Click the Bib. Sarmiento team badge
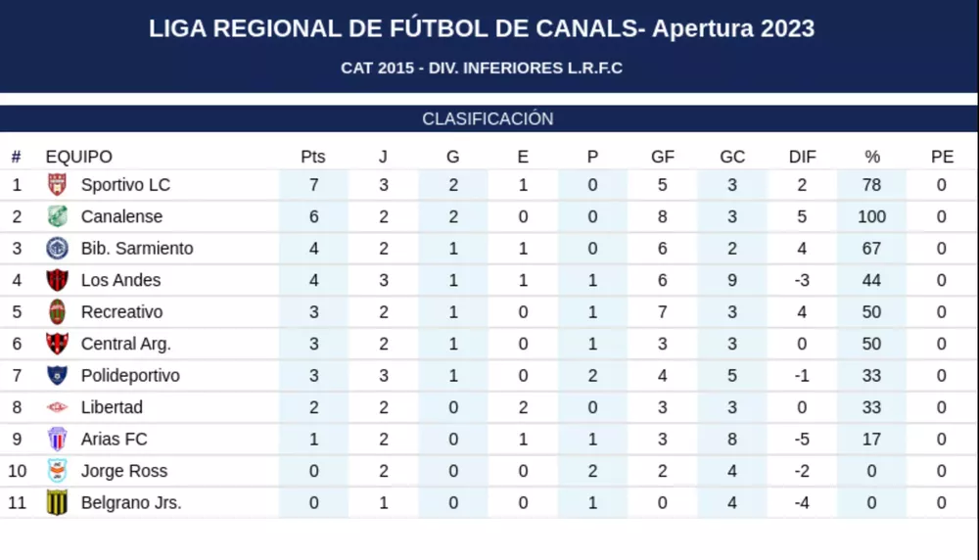Viewport: 979px width, 560px height. tap(57, 248)
